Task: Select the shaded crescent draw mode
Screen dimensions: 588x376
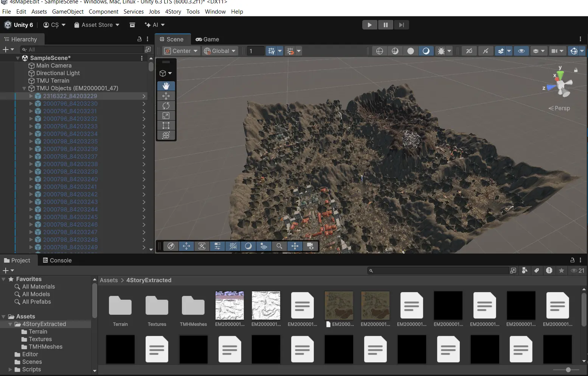Action: 426,51
